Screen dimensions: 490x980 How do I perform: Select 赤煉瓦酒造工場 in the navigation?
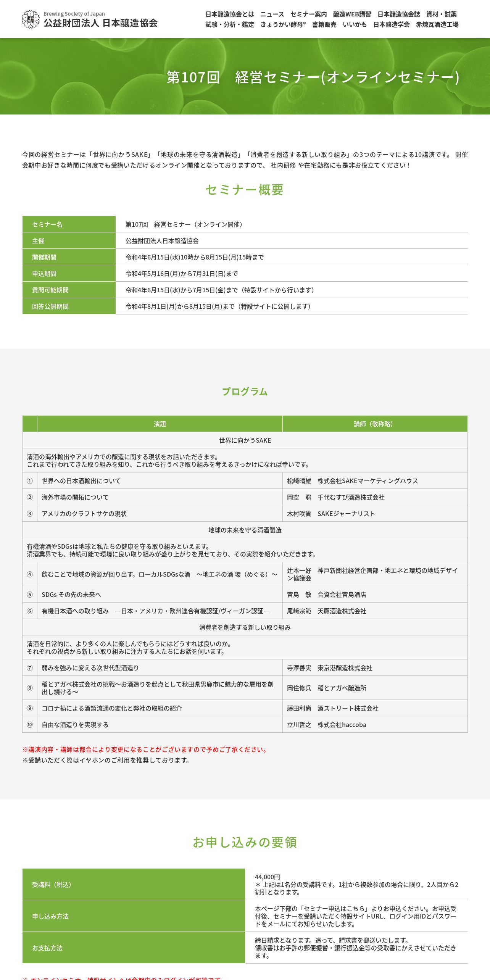437,24
